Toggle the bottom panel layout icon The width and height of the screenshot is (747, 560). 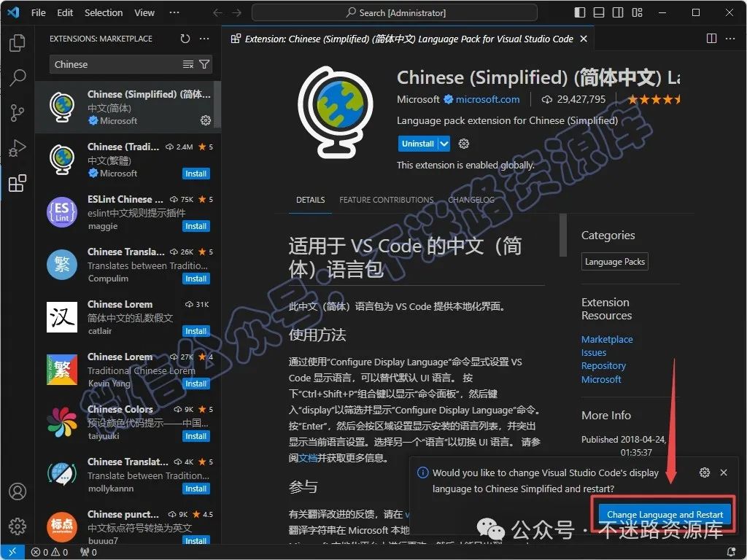tap(599, 13)
